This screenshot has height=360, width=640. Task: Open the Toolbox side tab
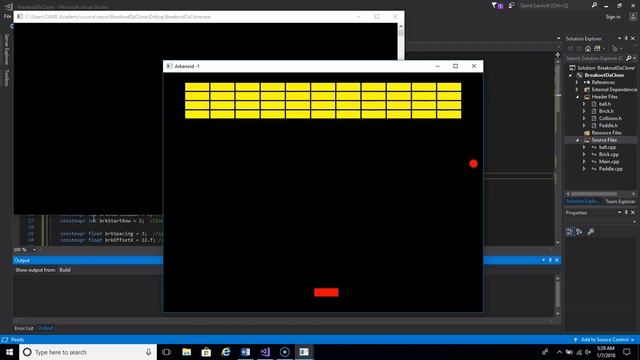pyautogui.click(x=7, y=78)
